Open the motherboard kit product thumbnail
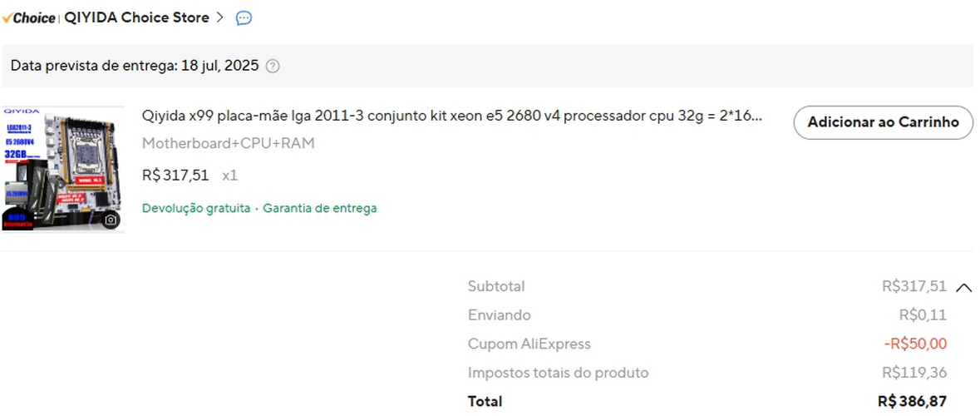Image resolution: width=980 pixels, height=416 pixels. pos(63,169)
